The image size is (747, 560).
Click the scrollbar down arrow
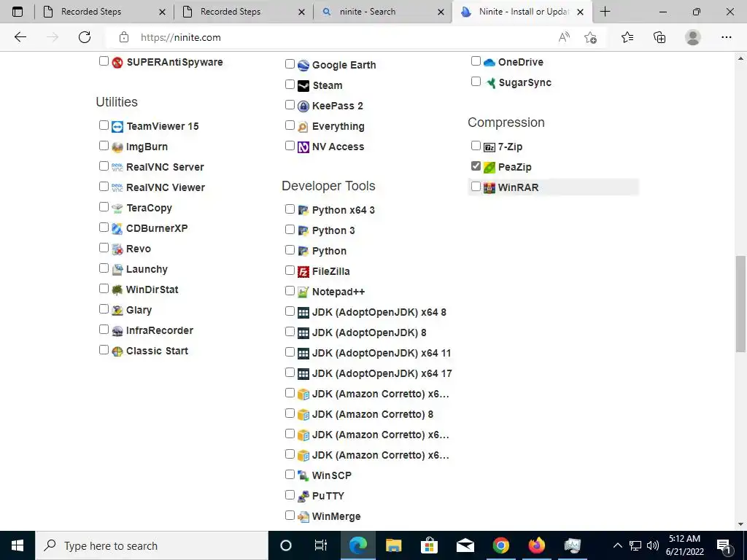click(x=740, y=524)
